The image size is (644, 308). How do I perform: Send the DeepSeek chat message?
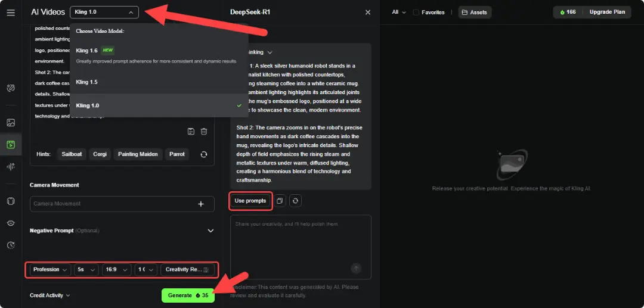pos(356,269)
